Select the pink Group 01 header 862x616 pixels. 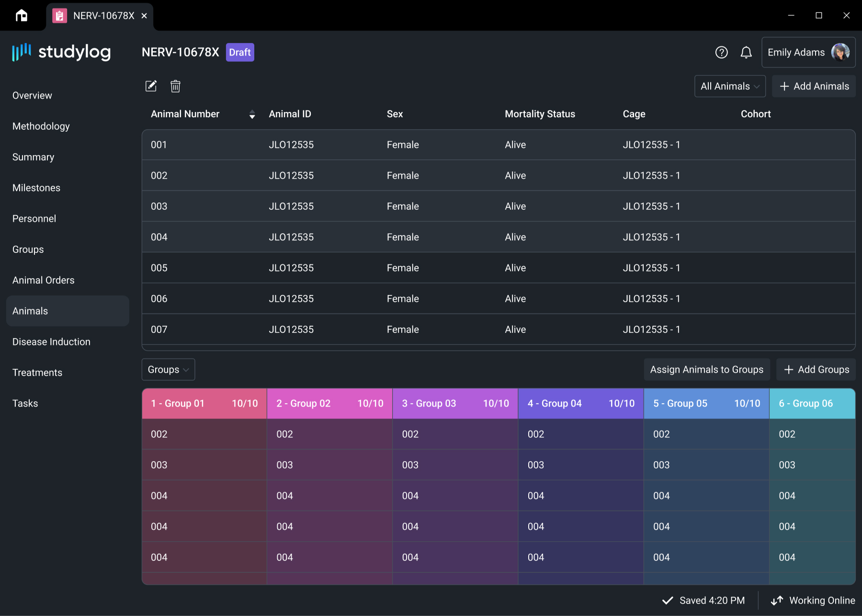tap(204, 403)
